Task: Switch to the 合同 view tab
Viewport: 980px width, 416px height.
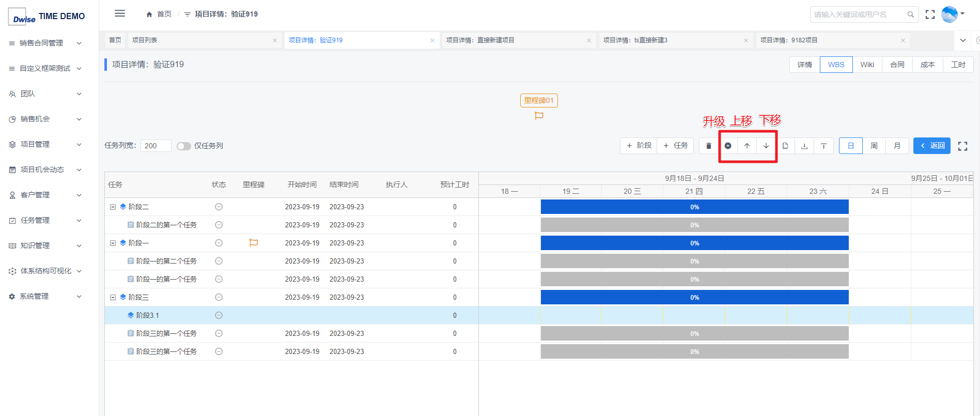Action: point(897,65)
